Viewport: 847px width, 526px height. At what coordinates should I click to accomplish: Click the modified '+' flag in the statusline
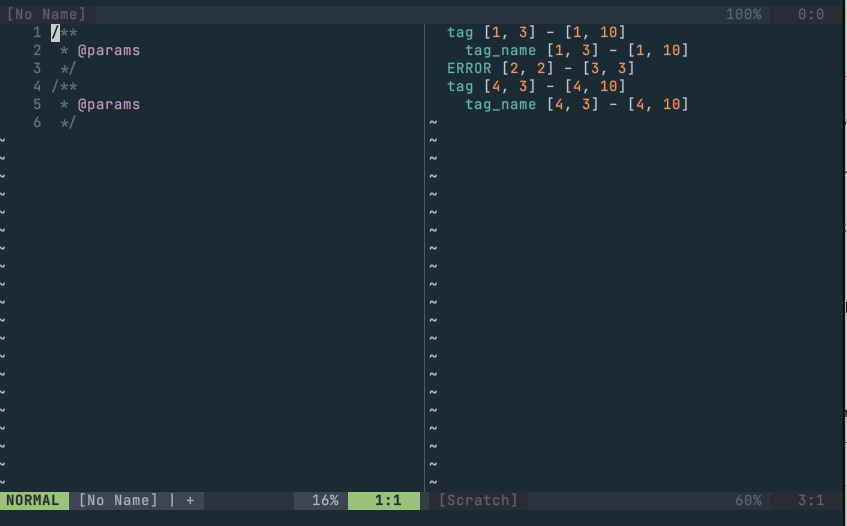pos(190,501)
